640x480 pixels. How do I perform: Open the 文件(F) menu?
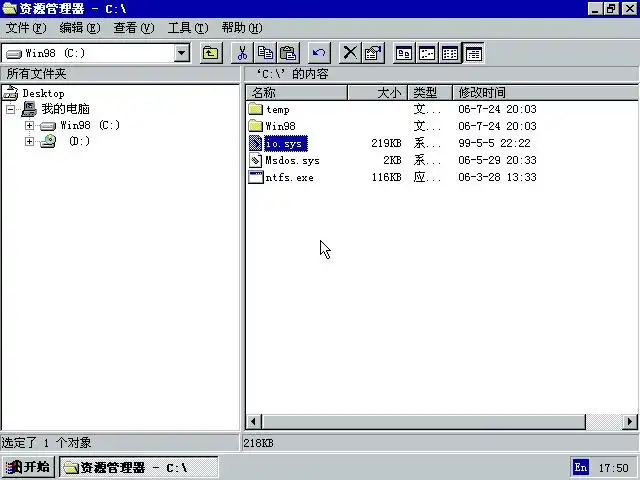tap(26, 28)
